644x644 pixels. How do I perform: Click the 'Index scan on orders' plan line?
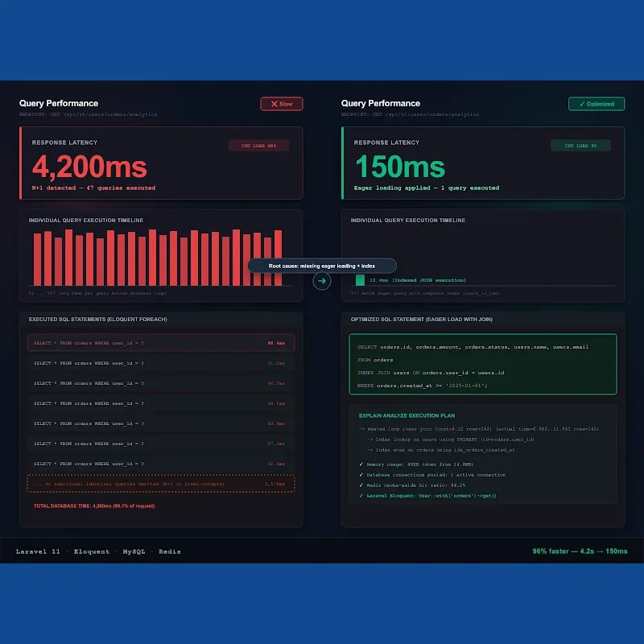pos(440,450)
